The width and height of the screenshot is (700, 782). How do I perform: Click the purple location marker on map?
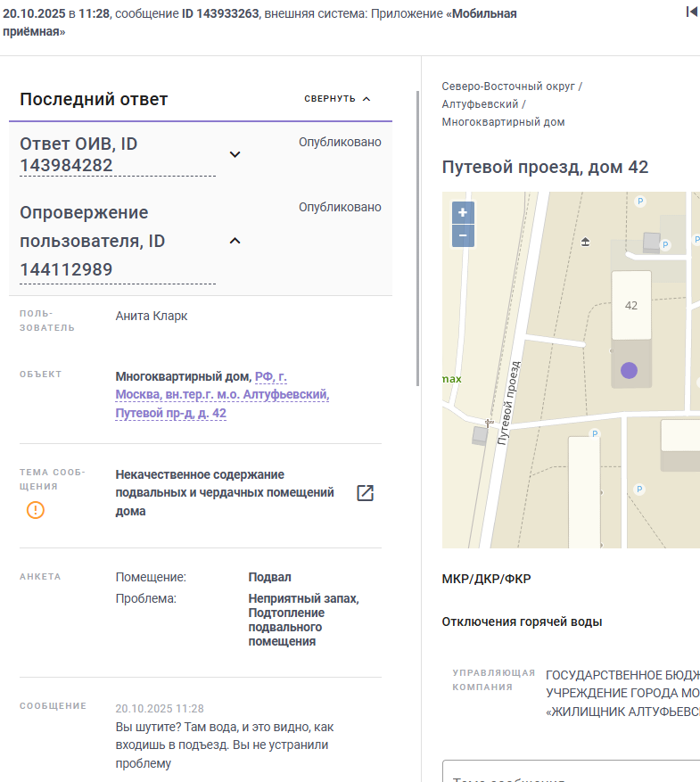[x=630, y=370]
